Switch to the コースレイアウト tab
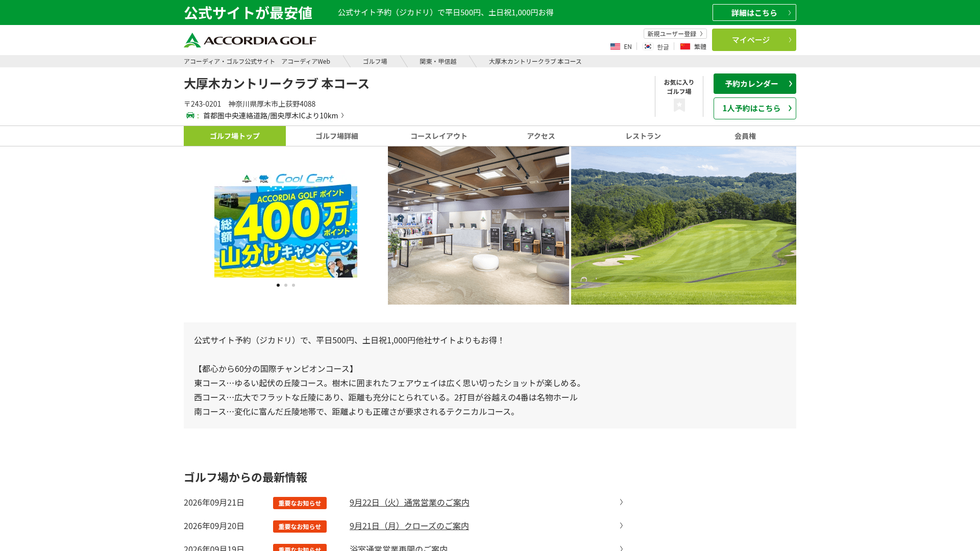 point(439,136)
